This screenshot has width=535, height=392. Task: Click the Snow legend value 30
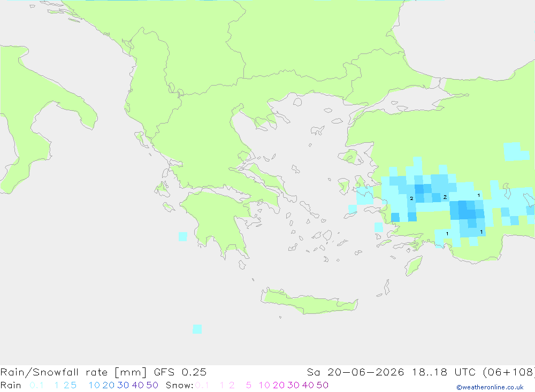pos(293,385)
